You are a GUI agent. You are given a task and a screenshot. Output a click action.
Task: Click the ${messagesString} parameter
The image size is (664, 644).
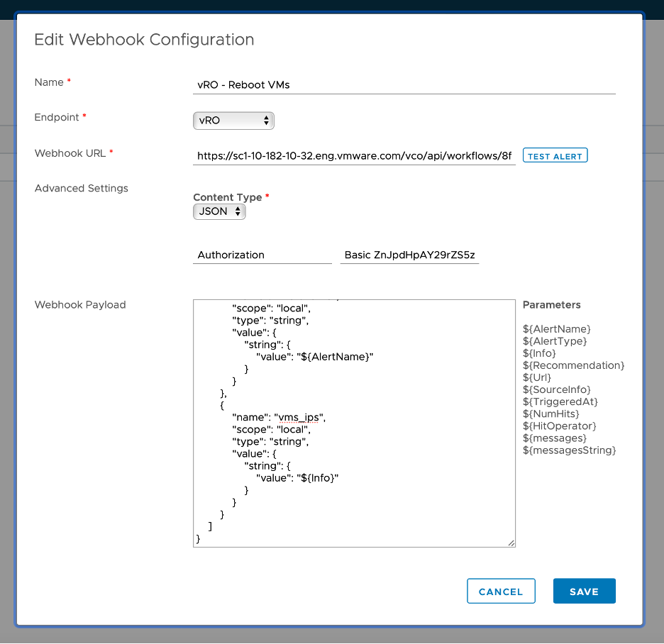click(570, 450)
